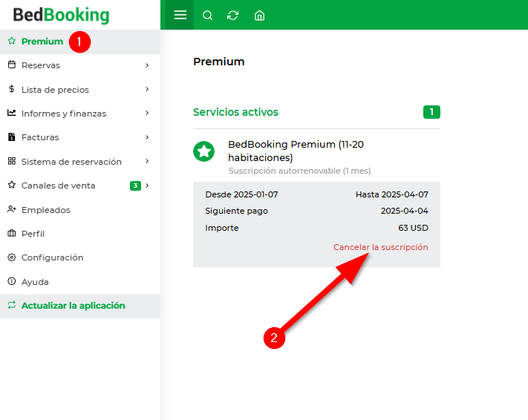The width and height of the screenshot is (528, 420).
Task: Open the Perfil menu item
Action: click(x=80, y=234)
